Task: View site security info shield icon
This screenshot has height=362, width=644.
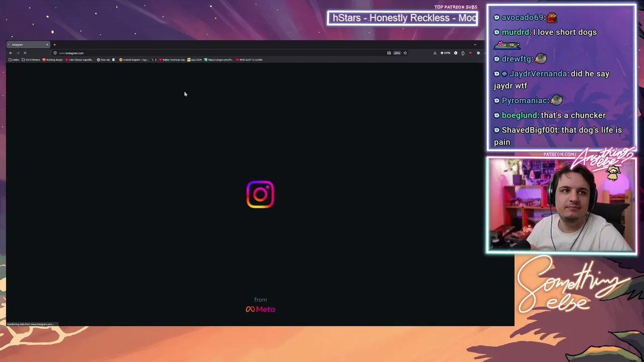Action: pos(55,53)
